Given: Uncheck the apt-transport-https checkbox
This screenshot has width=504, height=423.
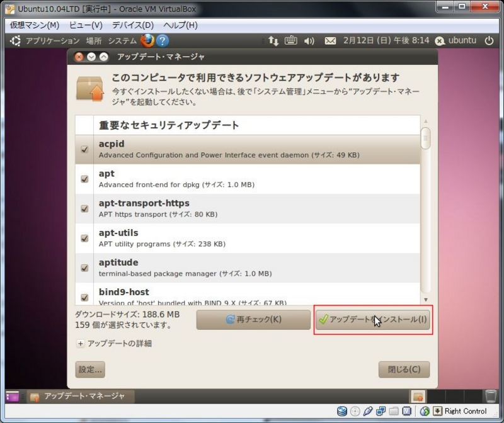Looking at the screenshot, I should (x=84, y=209).
